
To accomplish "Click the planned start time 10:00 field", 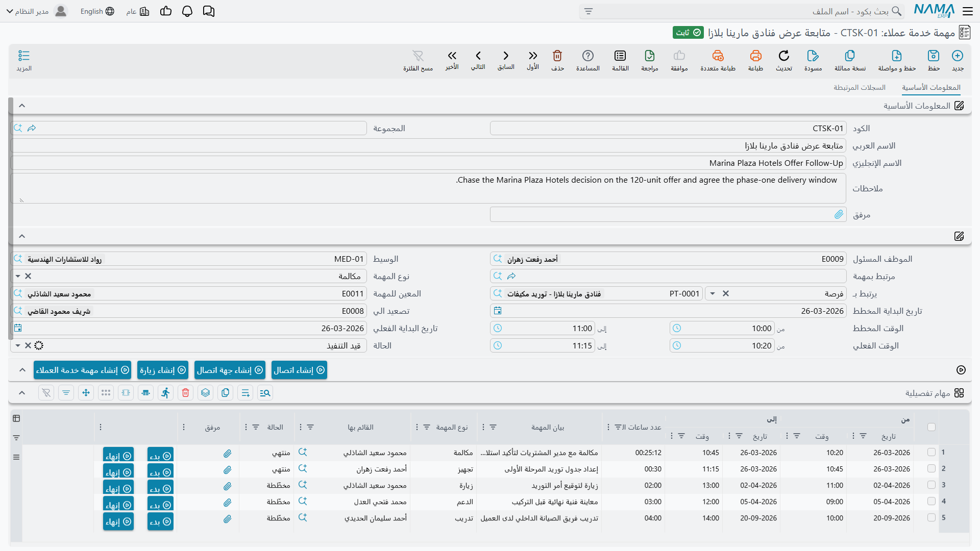I will tap(722, 329).
